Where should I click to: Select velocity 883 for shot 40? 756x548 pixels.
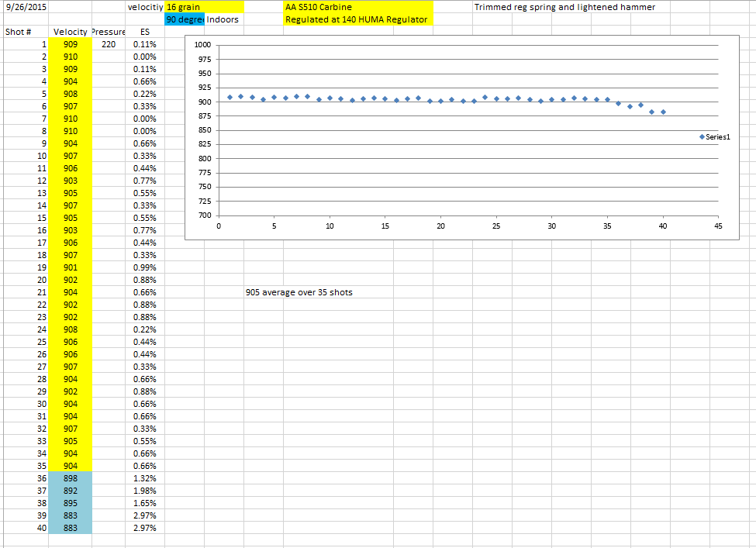tap(71, 528)
